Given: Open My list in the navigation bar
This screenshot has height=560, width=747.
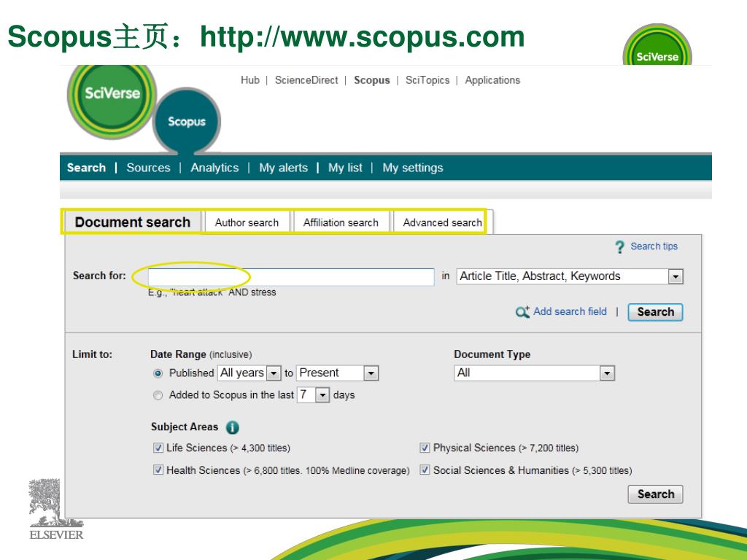Looking at the screenshot, I should point(345,168).
